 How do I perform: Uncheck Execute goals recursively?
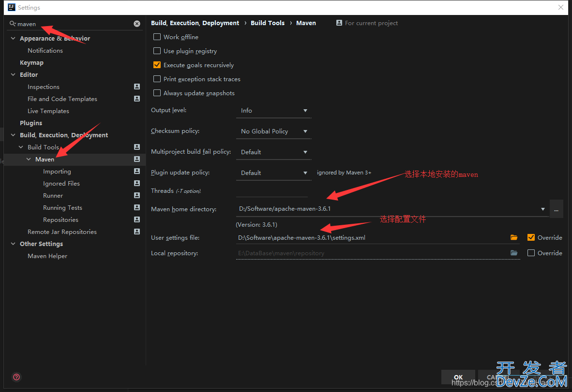[x=157, y=65]
